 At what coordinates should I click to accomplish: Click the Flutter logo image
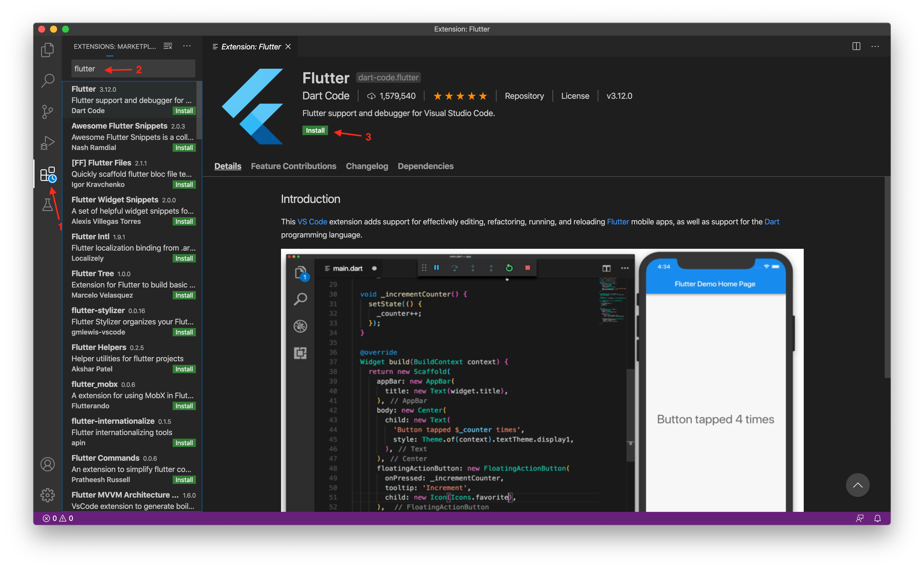click(252, 107)
